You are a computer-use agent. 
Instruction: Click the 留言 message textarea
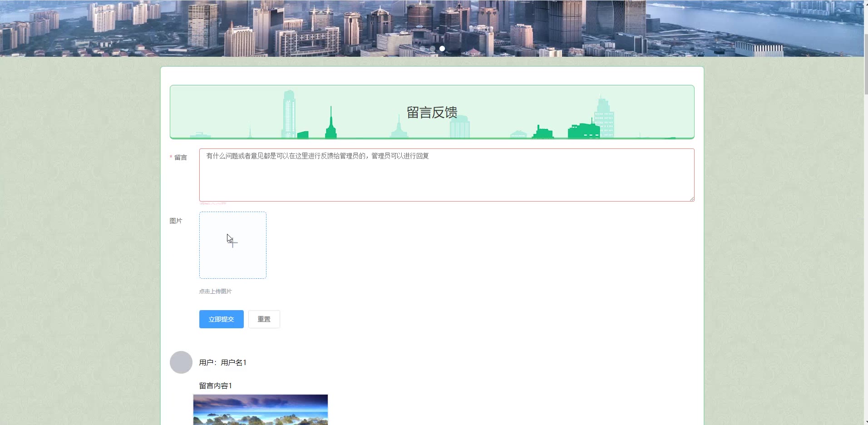coord(447,175)
